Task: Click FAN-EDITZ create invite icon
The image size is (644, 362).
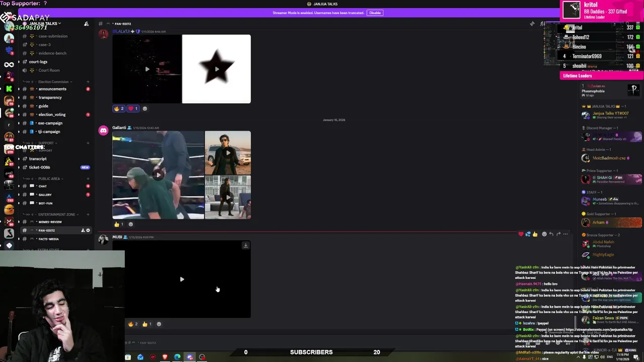Action: point(83,230)
